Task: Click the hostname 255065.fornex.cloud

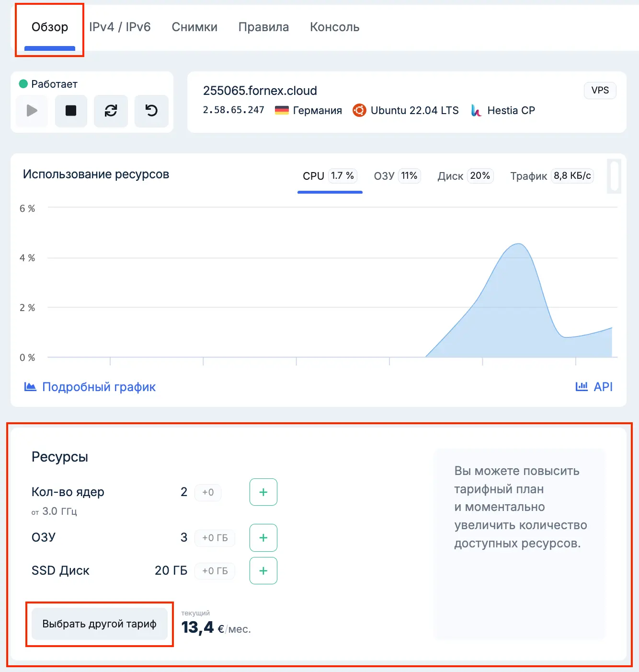Action: [260, 91]
